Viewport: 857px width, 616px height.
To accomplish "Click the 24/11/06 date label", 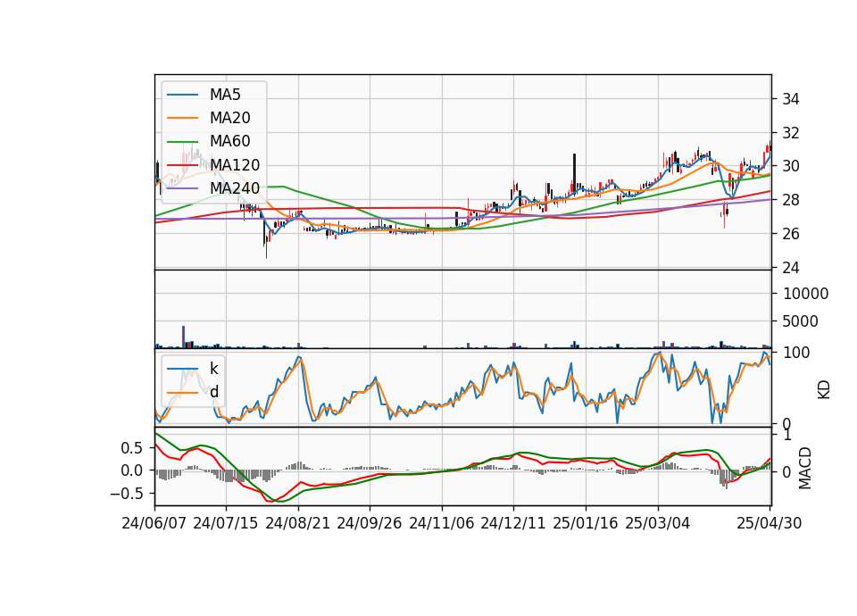I will (442, 524).
